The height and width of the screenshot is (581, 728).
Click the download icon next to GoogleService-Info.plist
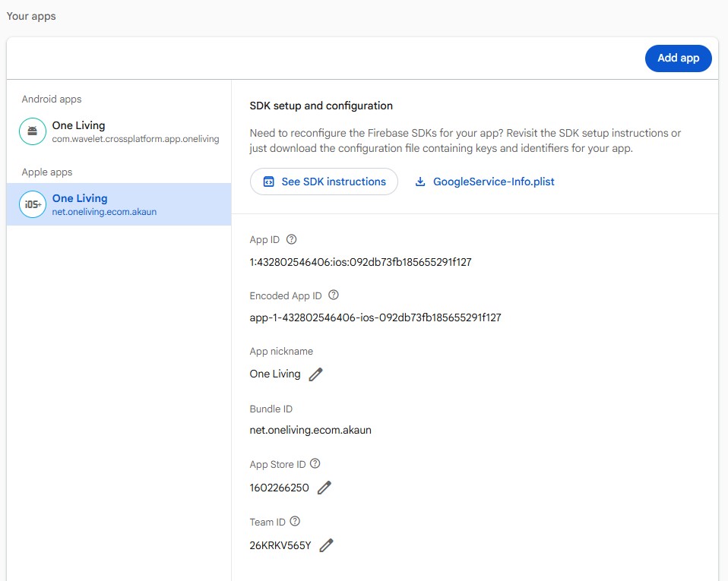pyautogui.click(x=420, y=182)
